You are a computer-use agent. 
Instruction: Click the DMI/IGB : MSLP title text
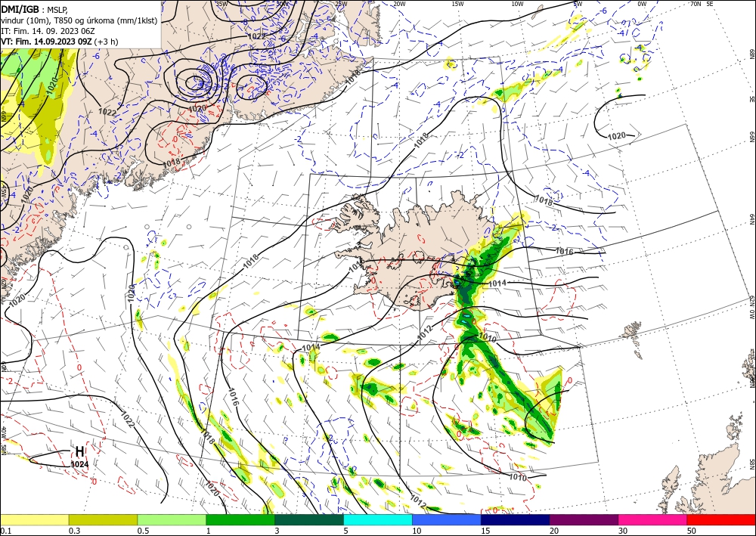(36, 9)
